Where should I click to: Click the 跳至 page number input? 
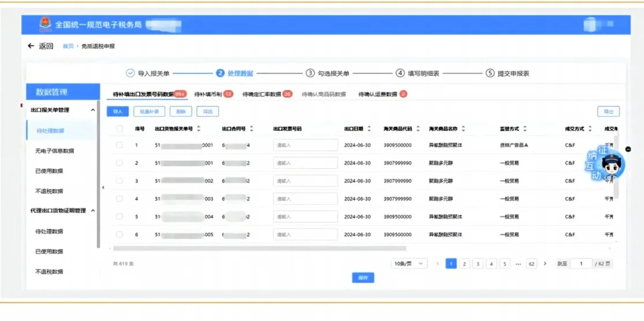[581, 264]
